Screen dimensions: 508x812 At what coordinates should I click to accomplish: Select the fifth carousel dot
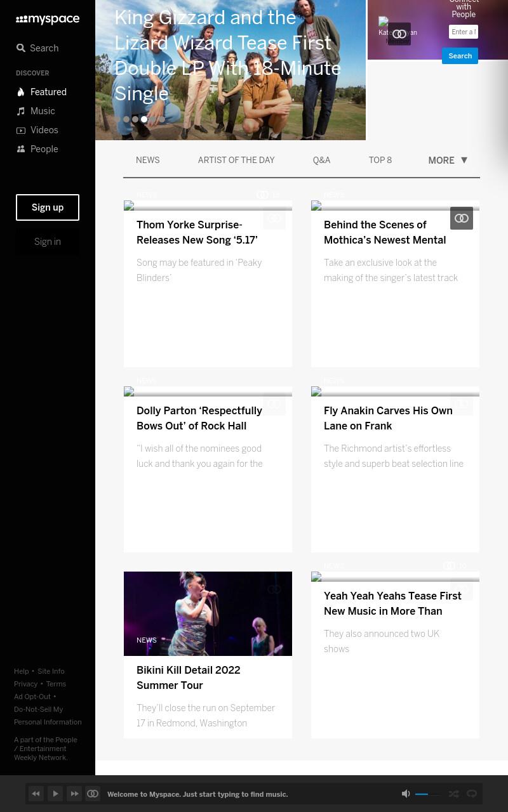tap(153, 119)
